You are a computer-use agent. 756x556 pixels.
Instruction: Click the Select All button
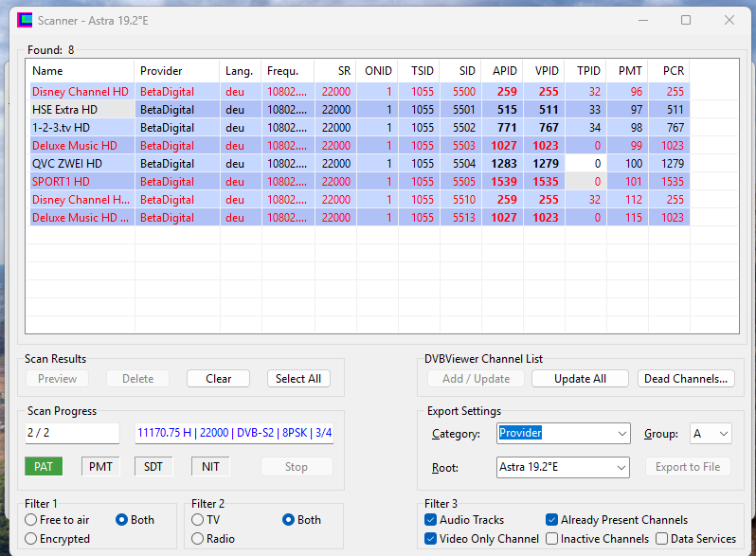click(297, 379)
